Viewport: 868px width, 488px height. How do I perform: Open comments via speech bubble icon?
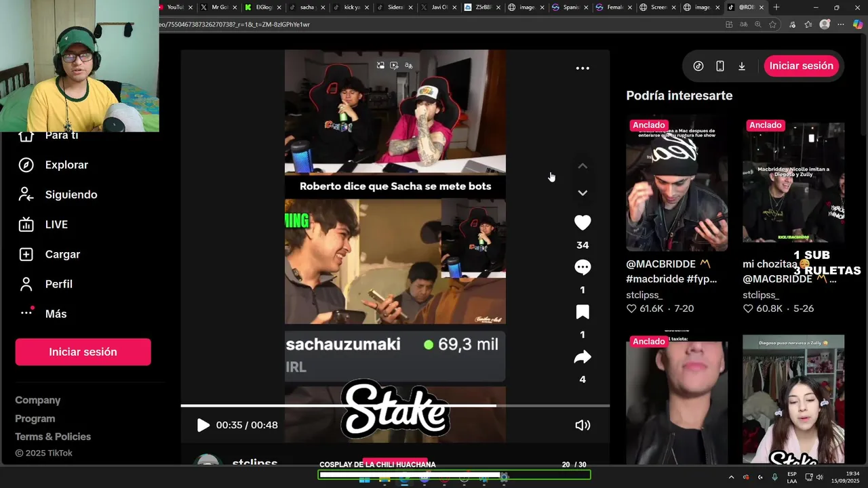coord(583,268)
